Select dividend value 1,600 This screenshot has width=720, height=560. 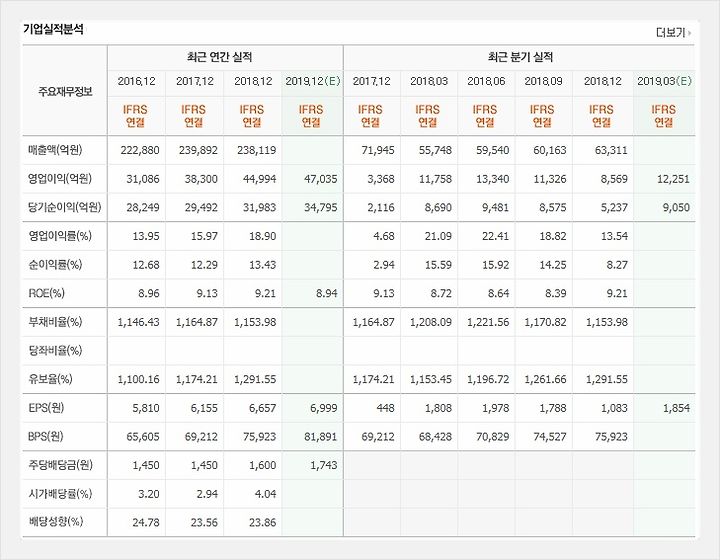tap(263, 465)
